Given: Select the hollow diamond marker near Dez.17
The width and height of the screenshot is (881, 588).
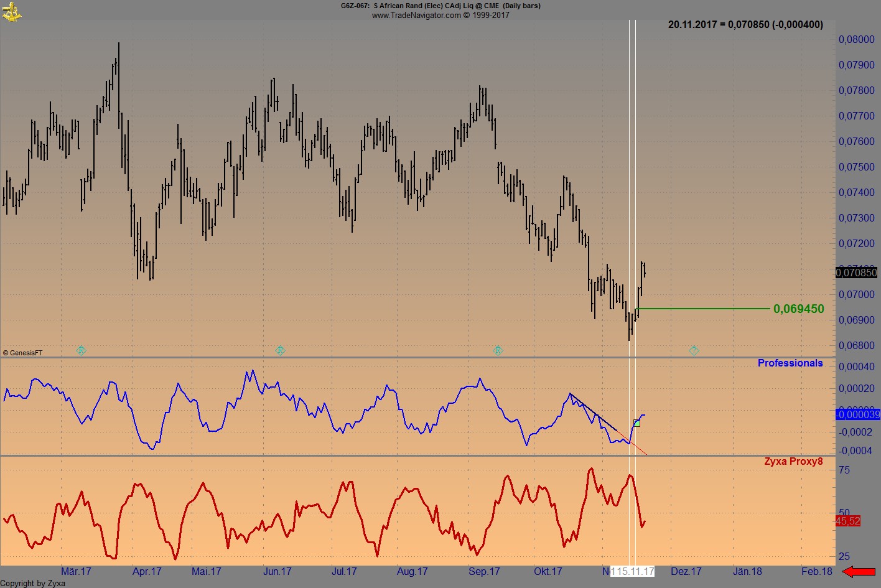Looking at the screenshot, I should click(x=693, y=350).
